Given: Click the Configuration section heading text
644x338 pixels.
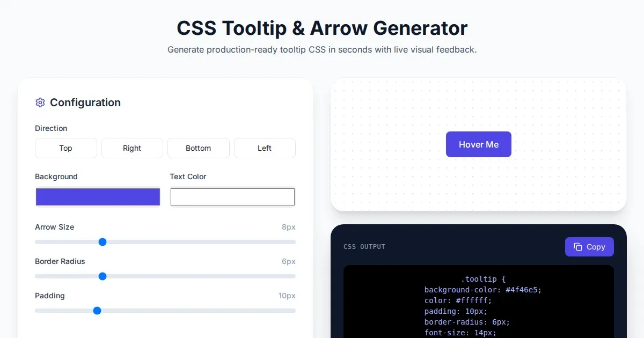Looking at the screenshot, I should (x=85, y=102).
